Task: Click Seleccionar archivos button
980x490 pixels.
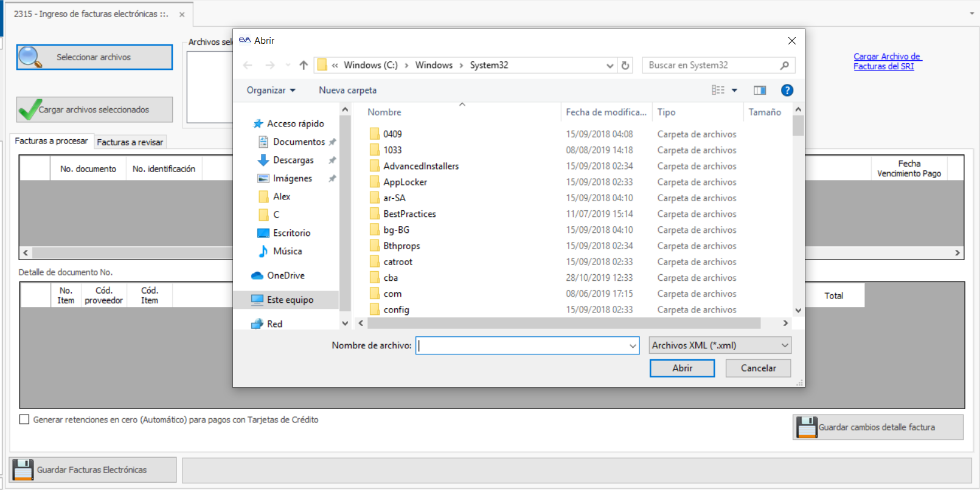Action: (x=94, y=57)
